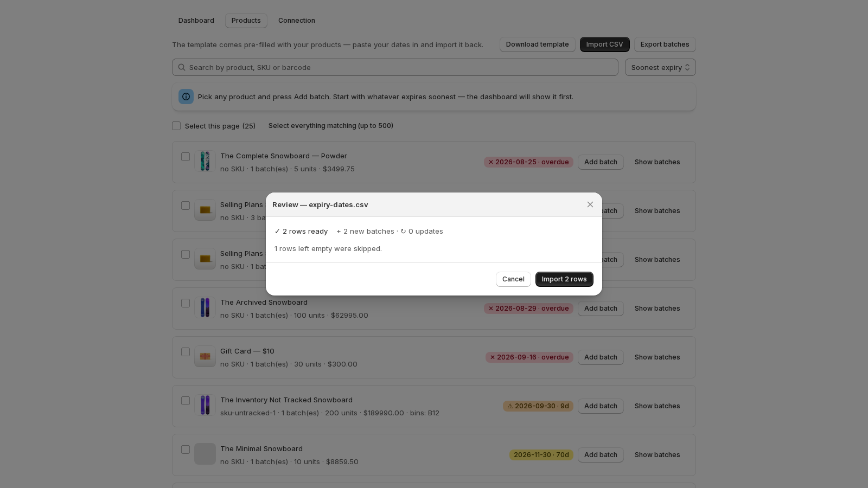Click second Selling Plans product thumbnail

(x=205, y=259)
